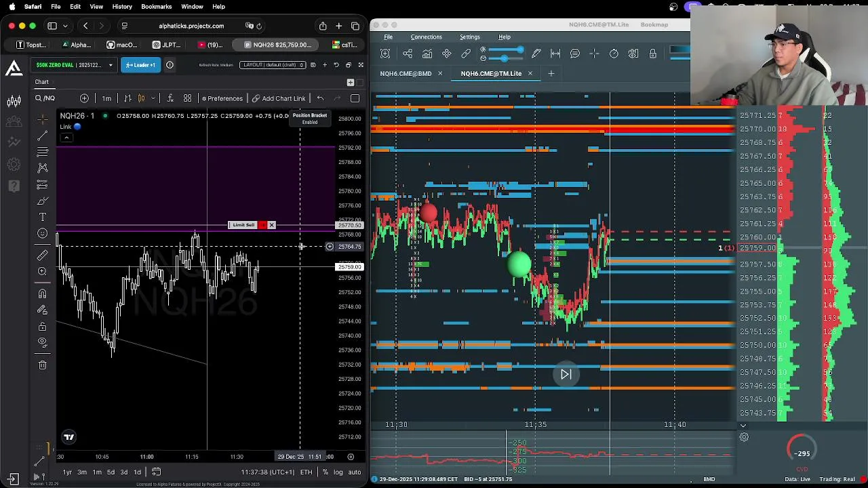
Task: Open Bookmap notes speech bubble icon
Action: tap(575, 54)
